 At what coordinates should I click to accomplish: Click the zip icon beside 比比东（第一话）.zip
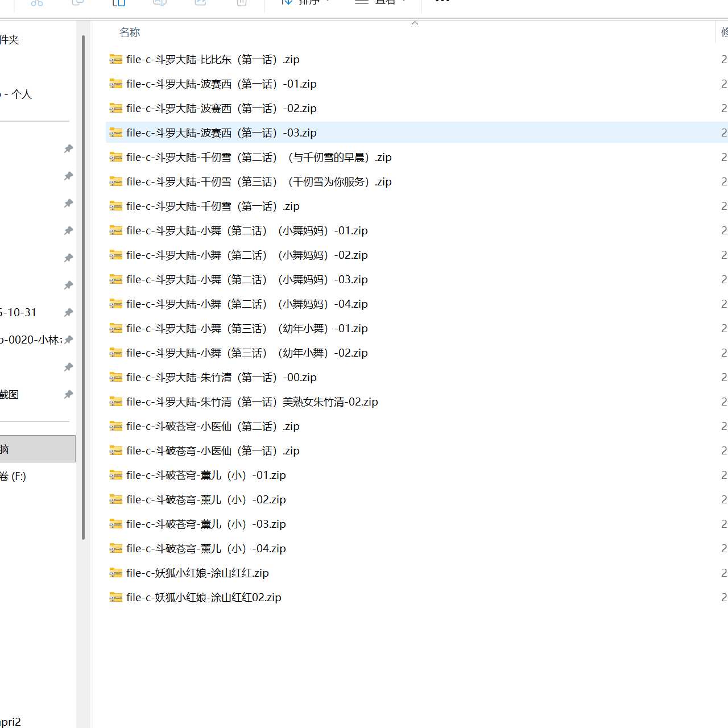point(116,59)
